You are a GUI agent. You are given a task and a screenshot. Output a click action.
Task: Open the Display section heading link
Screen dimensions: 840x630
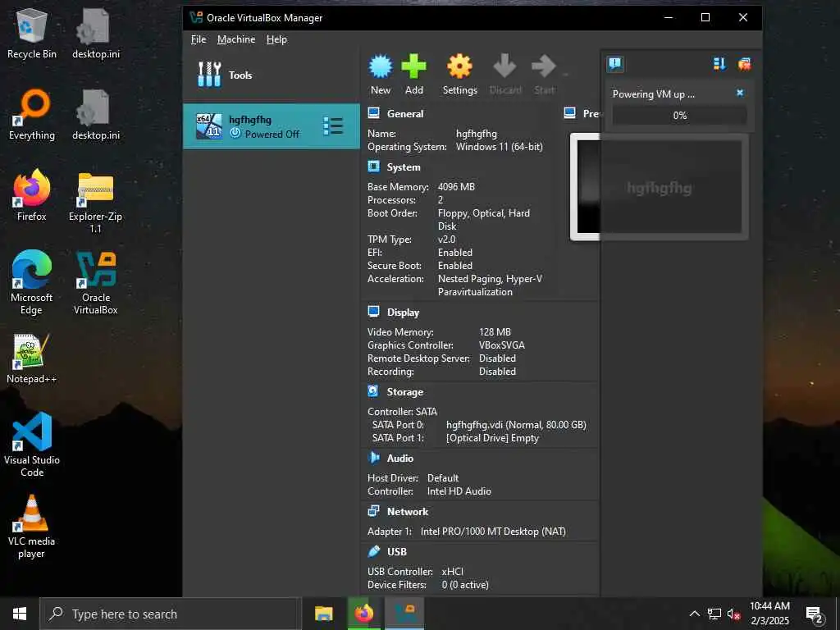coord(403,313)
